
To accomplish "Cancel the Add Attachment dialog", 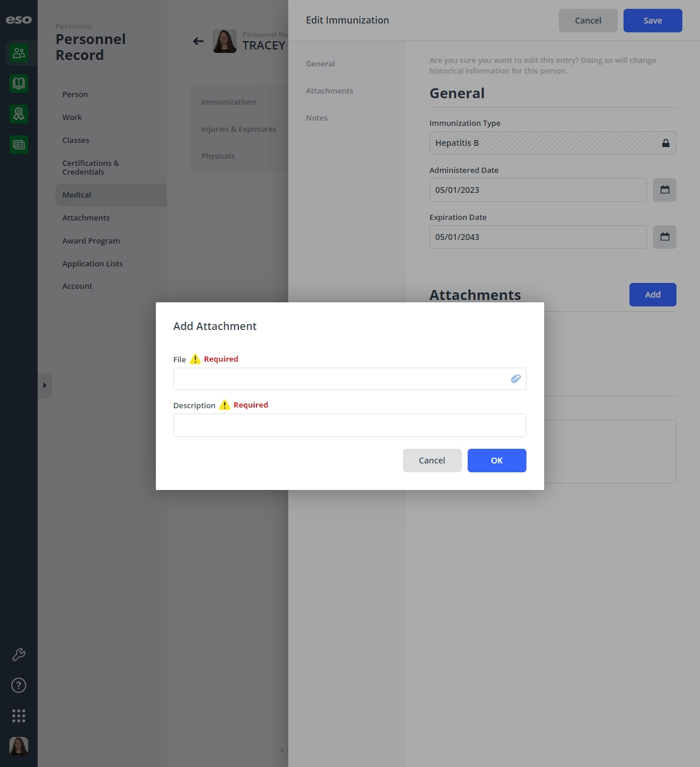I will click(432, 461).
